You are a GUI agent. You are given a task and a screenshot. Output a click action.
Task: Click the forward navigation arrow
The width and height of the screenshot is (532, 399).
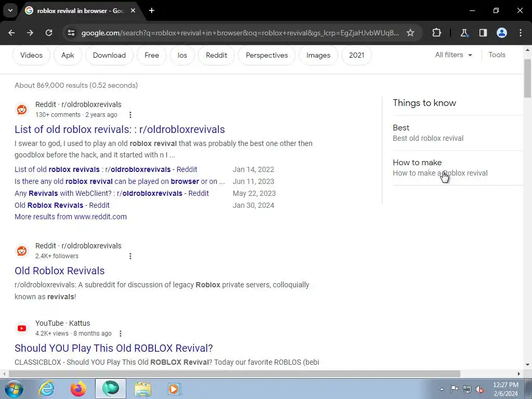30,33
